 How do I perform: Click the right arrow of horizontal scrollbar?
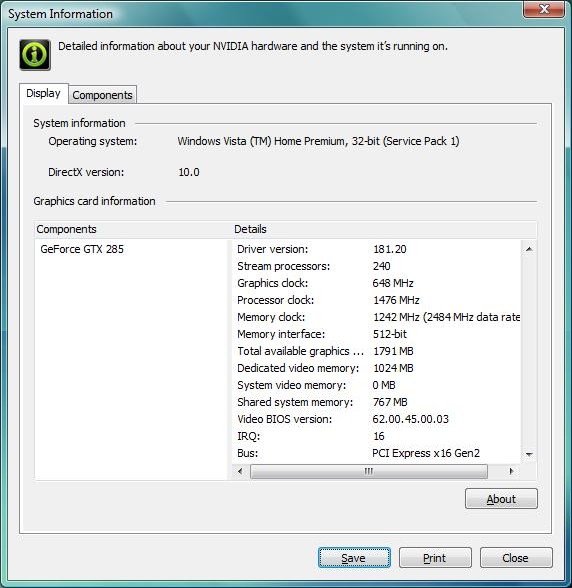click(x=511, y=471)
